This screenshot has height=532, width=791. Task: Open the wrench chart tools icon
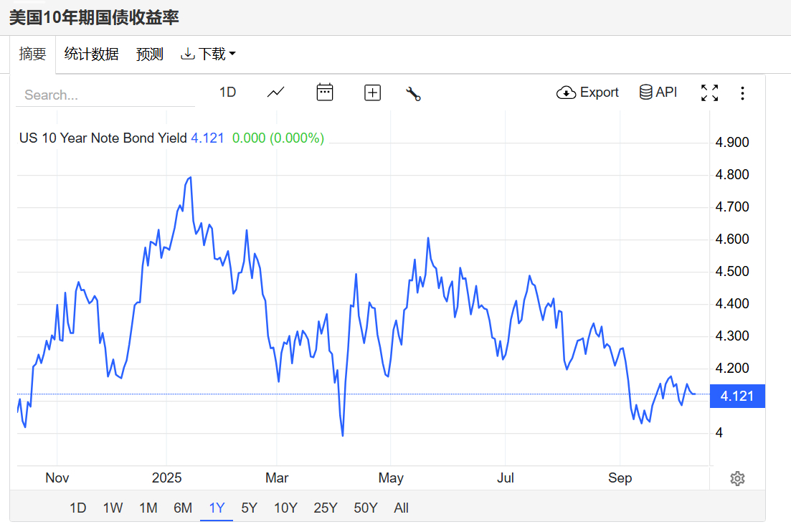413,93
